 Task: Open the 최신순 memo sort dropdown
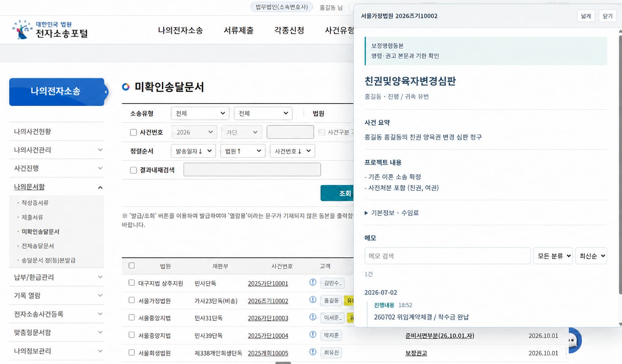591,256
